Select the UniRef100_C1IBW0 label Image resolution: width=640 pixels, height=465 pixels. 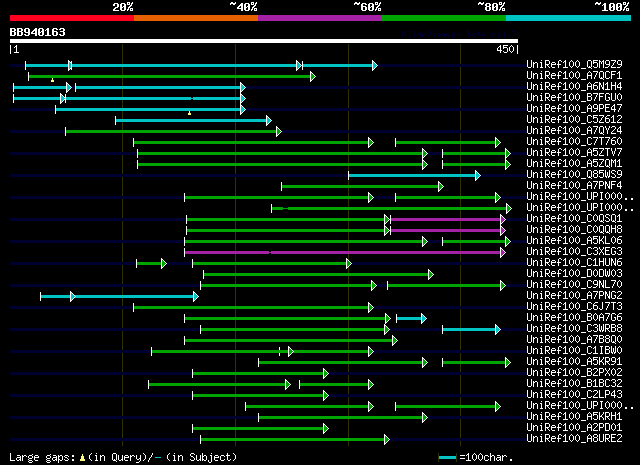click(574, 351)
